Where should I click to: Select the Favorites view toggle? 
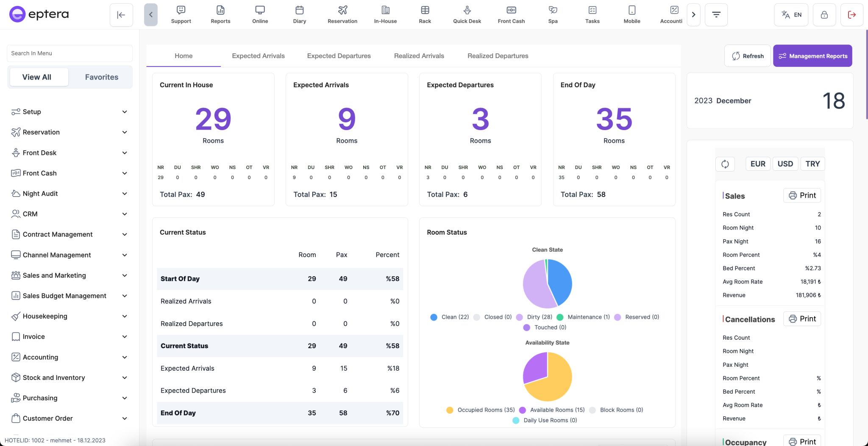coord(101,77)
